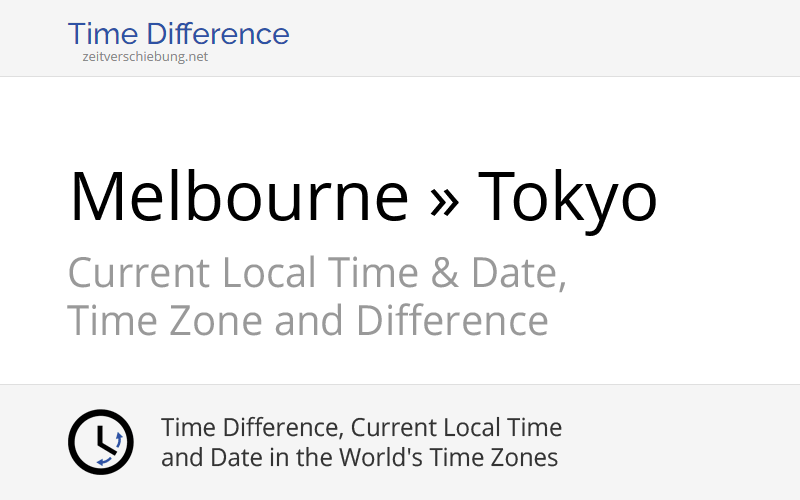The image size is (800, 500).
Task: Click the Time Difference site logo
Action: point(178,34)
